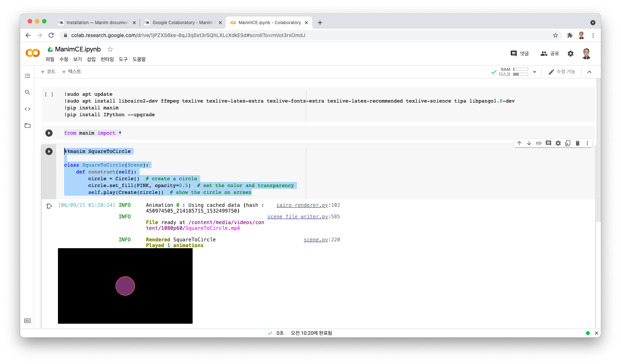Add a comment to the cell
This screenshot has width=621, height=364.
548,143
